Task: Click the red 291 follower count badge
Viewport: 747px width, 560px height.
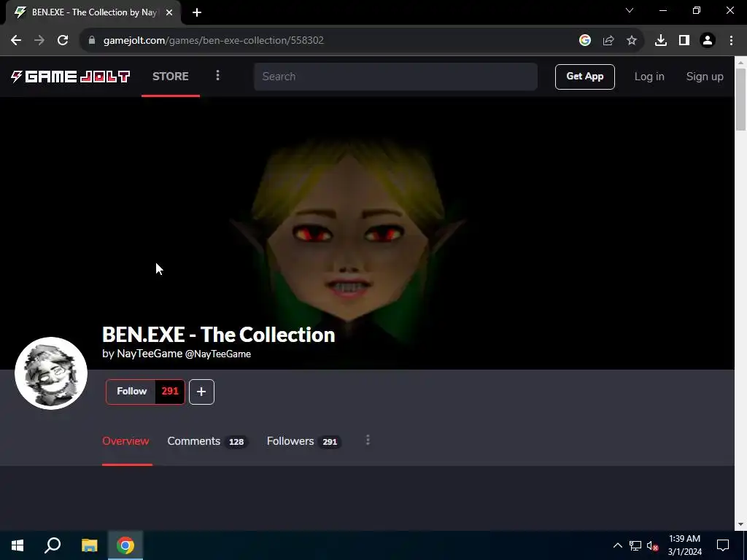Action: 170,392
